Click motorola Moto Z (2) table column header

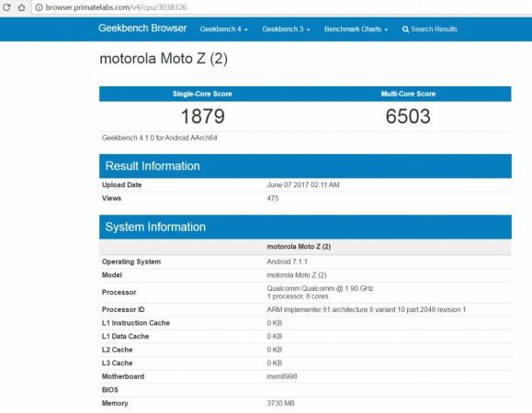coord(299,247)
